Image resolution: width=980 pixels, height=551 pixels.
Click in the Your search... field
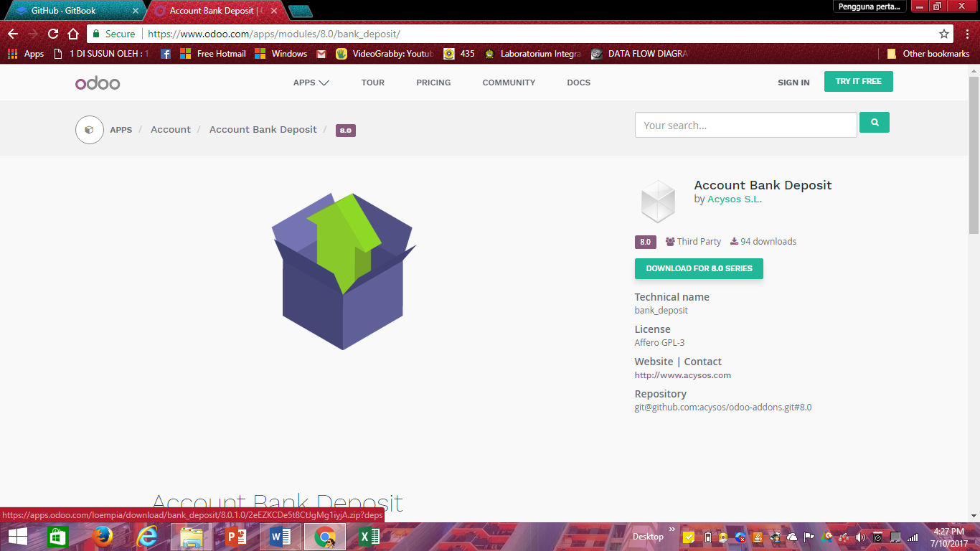click(x=746, y=125)
